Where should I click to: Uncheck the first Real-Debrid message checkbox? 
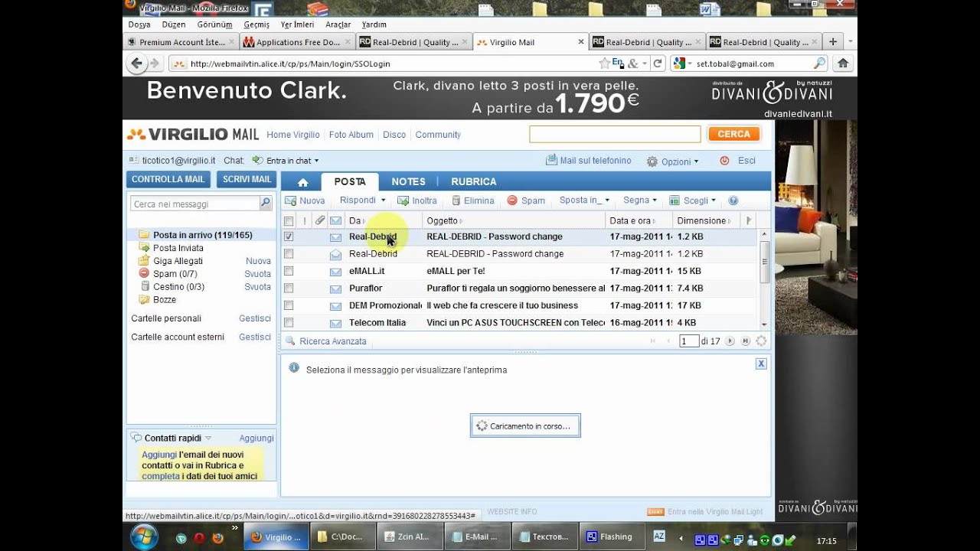click(289, 236)
